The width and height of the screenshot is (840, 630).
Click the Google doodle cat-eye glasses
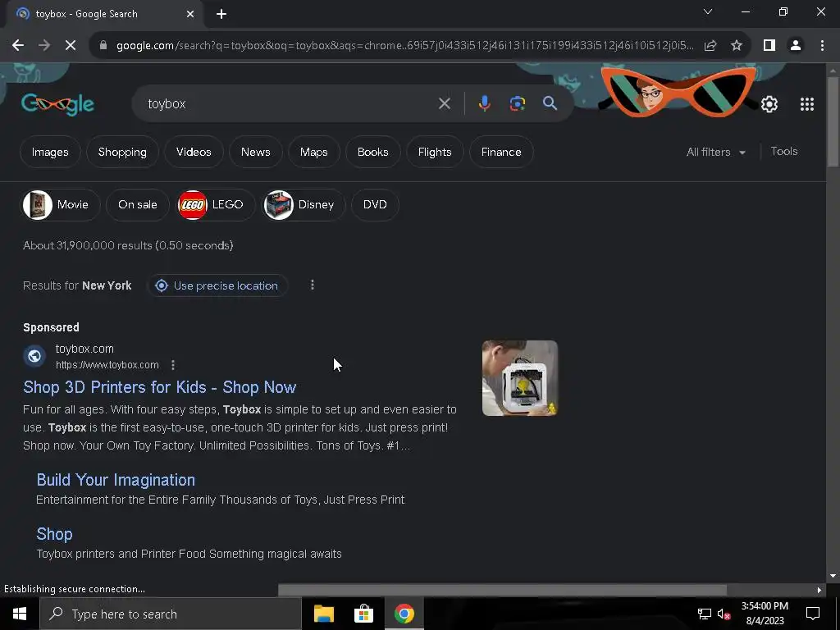click(677, 93)
